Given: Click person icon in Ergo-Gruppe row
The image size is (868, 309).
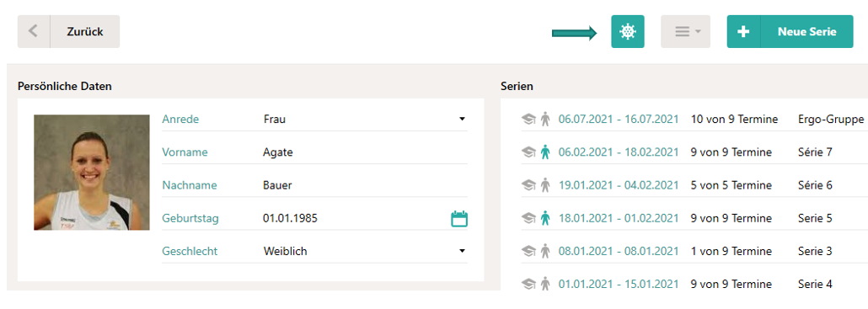Looking at the screenshot, I should point(545,119).
